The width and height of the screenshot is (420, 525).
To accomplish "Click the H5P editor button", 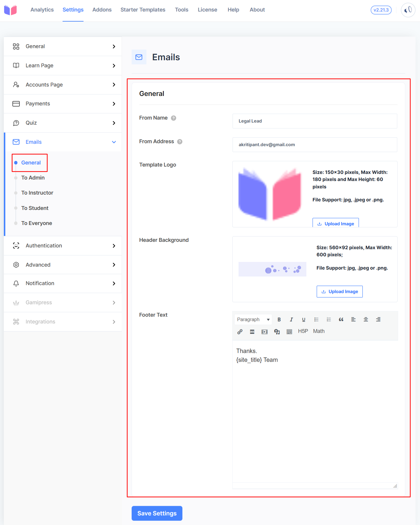I will pos(303,331).
